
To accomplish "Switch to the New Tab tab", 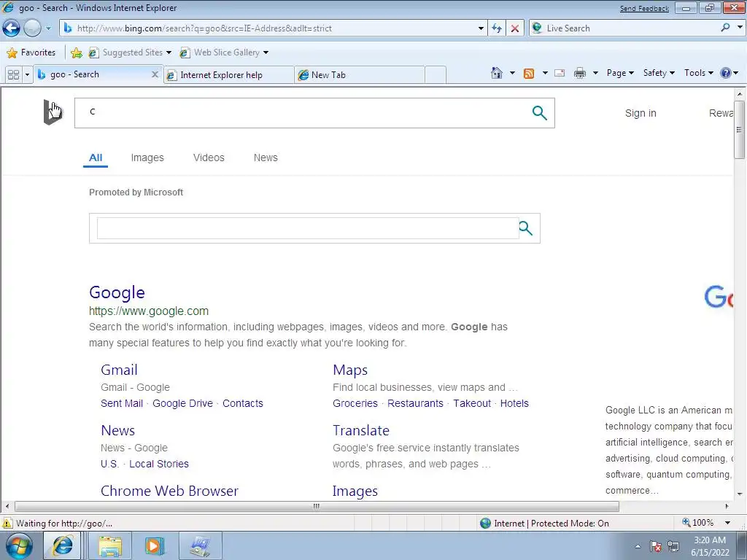I will pyautogui.click(x=360, y=75).
